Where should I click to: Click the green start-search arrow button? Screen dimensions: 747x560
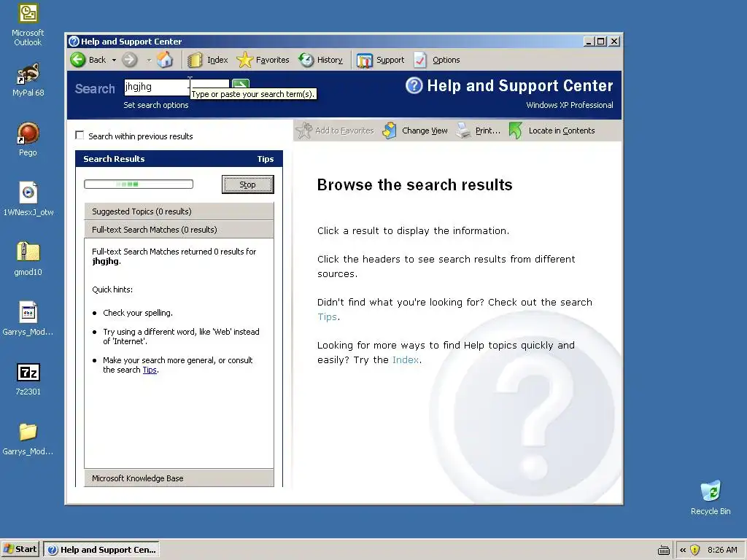241,84
